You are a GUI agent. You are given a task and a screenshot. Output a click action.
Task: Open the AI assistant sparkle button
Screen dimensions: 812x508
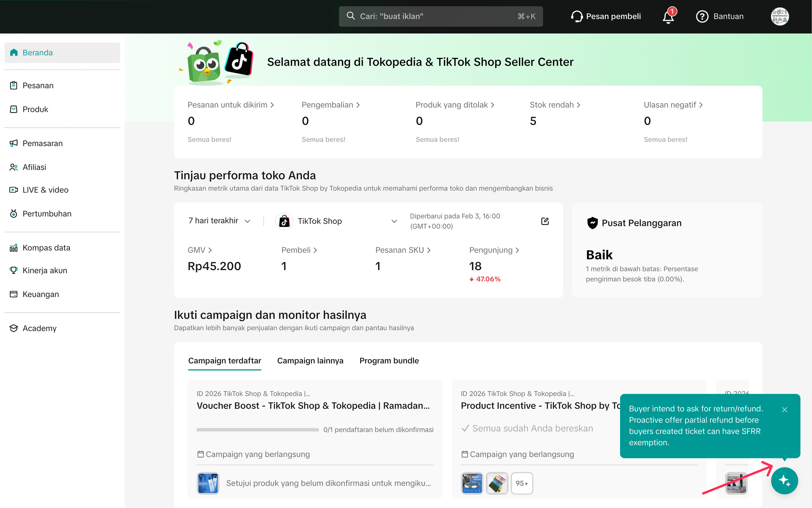(x=784, y=481)
